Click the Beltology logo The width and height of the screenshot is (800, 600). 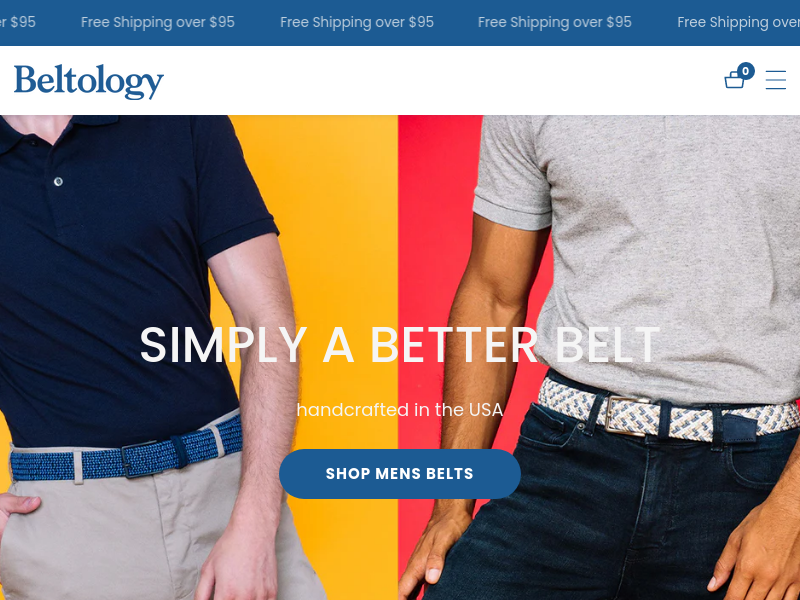pyautogui.click(x=89, y=81)
